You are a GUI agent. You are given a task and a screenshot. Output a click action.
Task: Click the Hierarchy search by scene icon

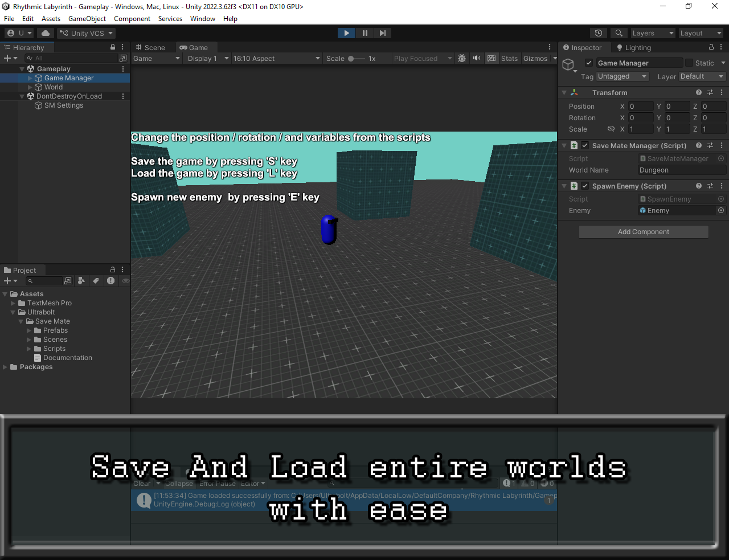tap(123, 58)
